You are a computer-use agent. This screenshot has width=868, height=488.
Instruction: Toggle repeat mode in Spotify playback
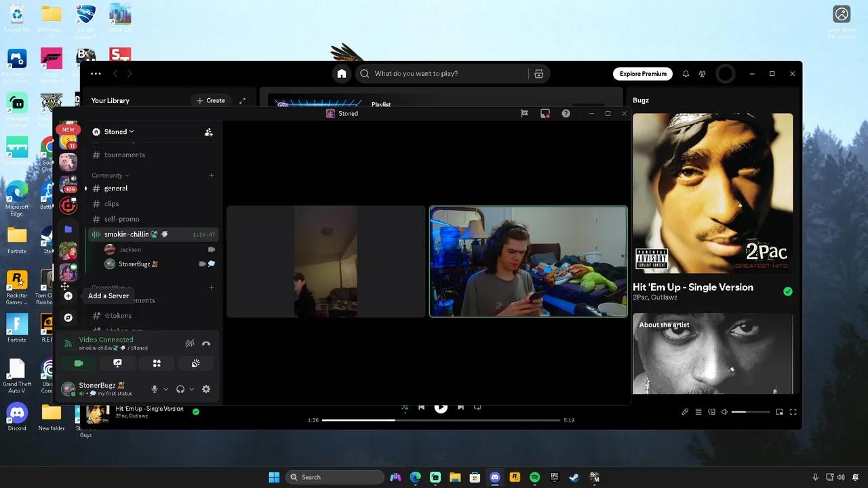point(477,407)
